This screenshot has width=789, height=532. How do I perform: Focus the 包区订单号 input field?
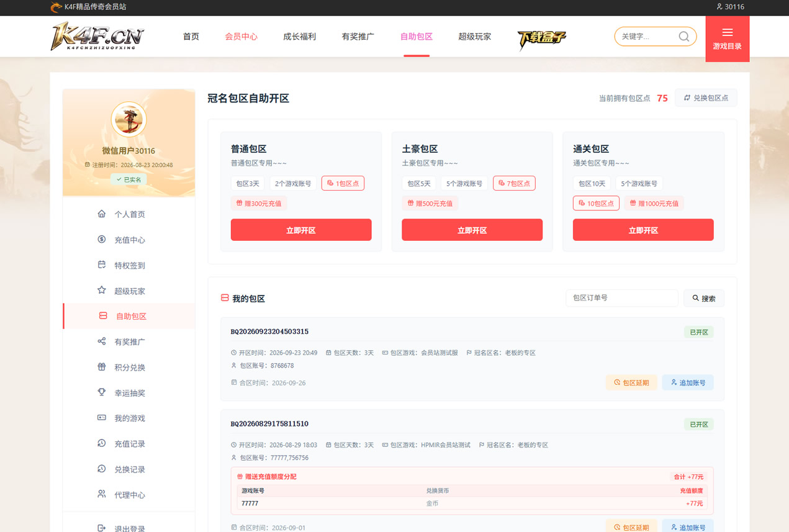pyautogui.click(x=622, y=298)
